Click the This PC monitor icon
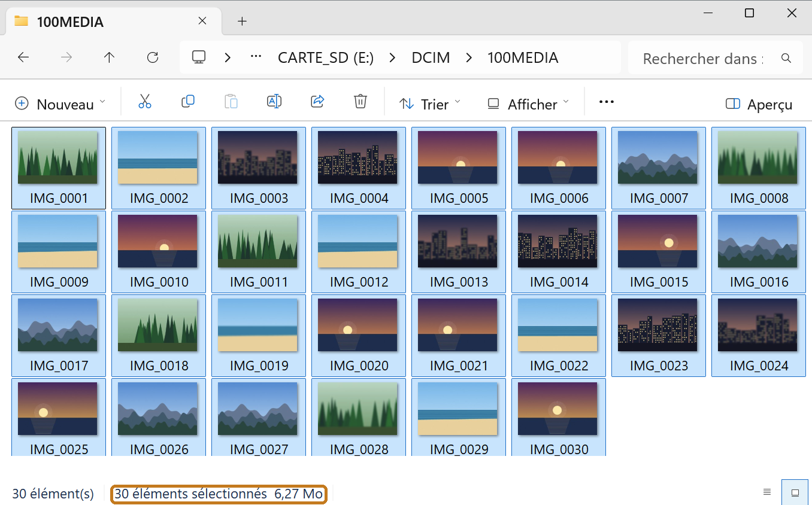Image resolution: width=812 pixels, height=505 pixels. point(199,57)
